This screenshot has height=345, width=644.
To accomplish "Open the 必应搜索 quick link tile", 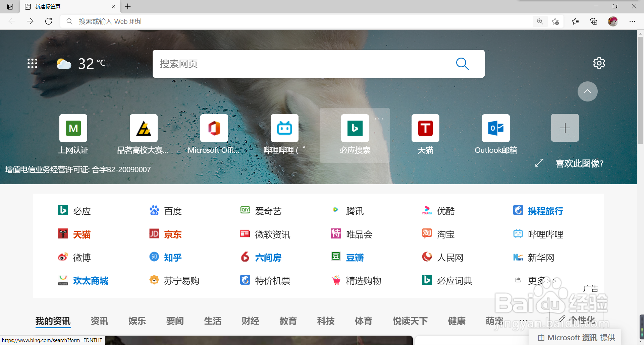I will (355, 135).
